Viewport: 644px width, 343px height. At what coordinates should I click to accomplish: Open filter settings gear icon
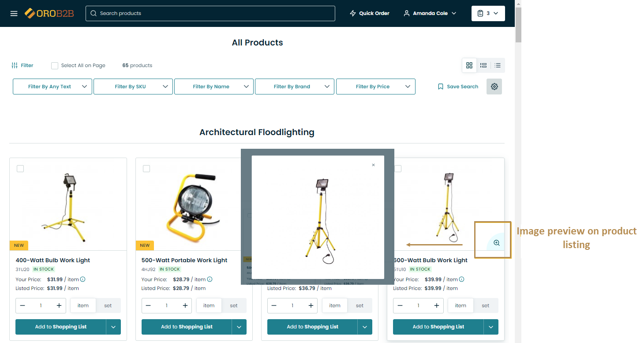click(494, 87)
